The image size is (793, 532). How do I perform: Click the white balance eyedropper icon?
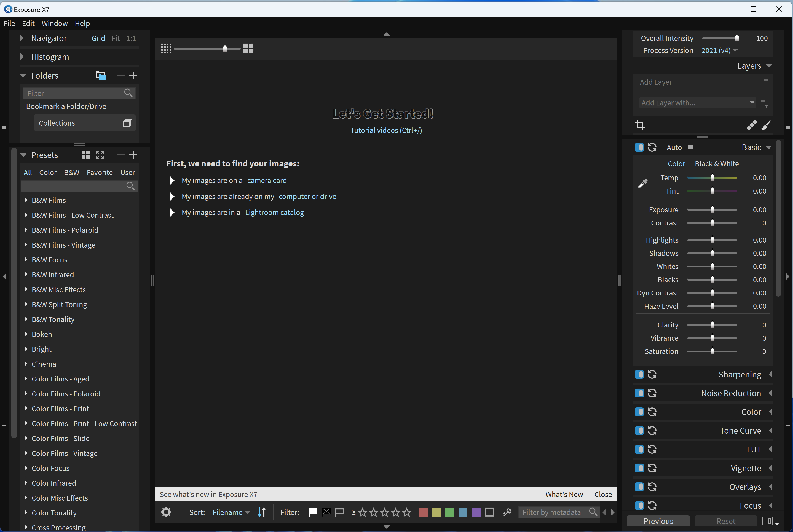[643, 184]
